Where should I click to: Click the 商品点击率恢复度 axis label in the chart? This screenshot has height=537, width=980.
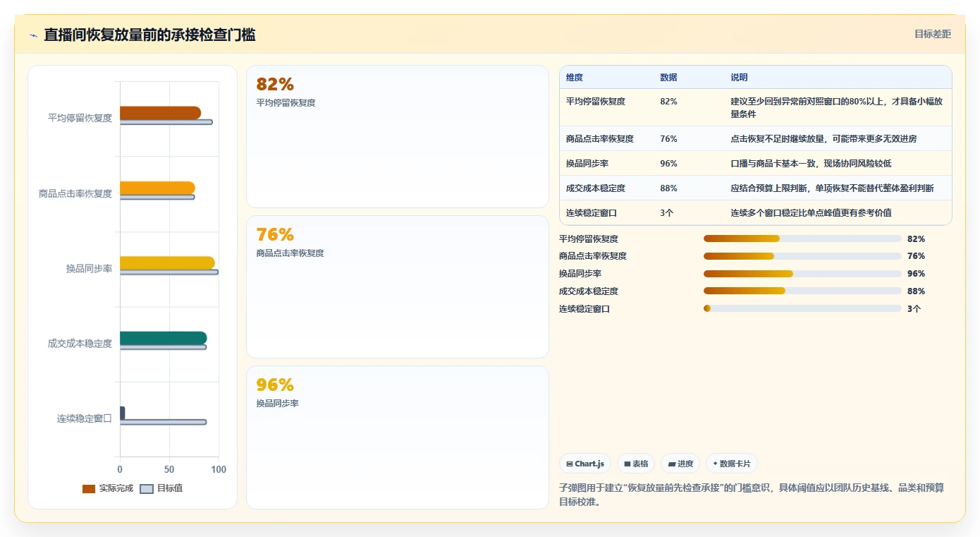pos(75,193)
